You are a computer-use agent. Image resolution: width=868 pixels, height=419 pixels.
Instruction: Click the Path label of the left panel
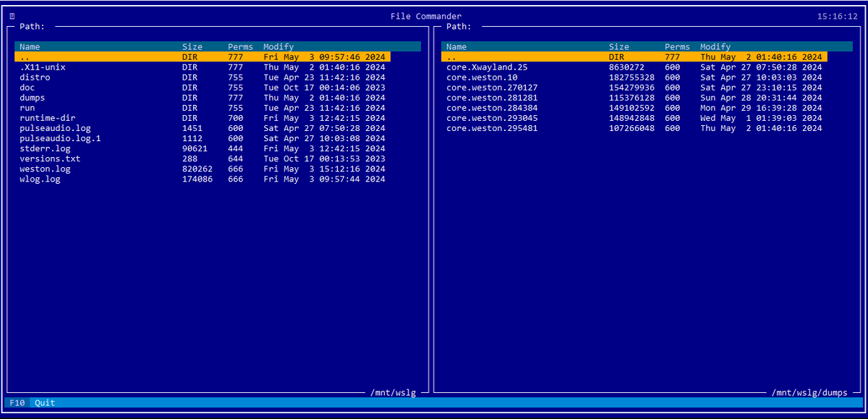(x=33, y=27)
